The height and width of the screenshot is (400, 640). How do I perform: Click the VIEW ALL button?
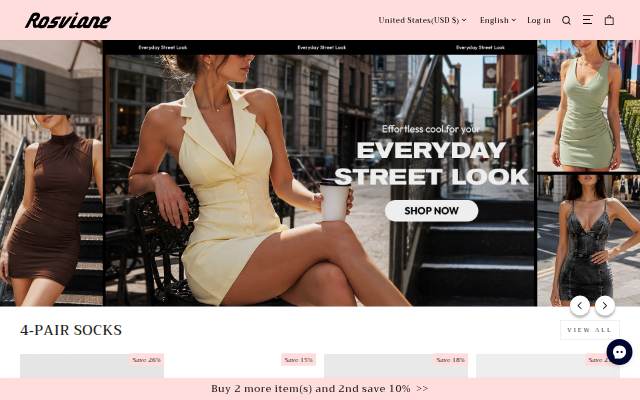point(590,330)
